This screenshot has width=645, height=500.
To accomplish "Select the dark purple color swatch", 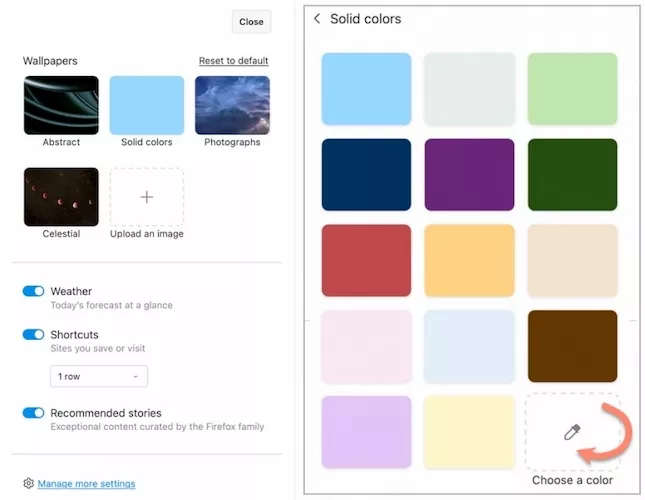I will pyautogui.click(x=469, y=175).
